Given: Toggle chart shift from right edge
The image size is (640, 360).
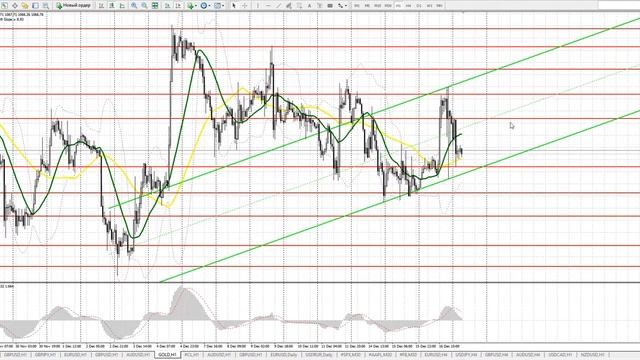Looking at the screenshot, I should pyautogui.click(x=178, y=6).
